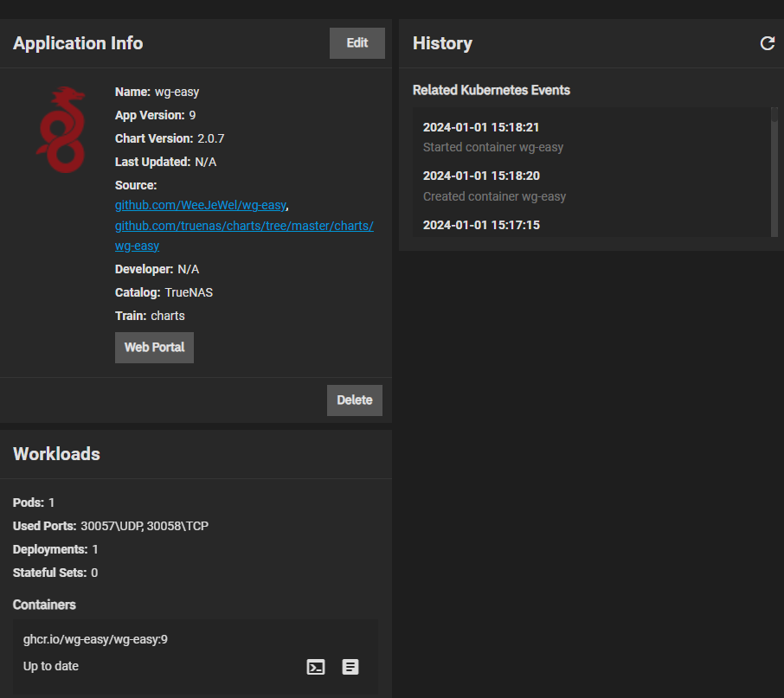Click the Workloads panel heading

[56, 454]
